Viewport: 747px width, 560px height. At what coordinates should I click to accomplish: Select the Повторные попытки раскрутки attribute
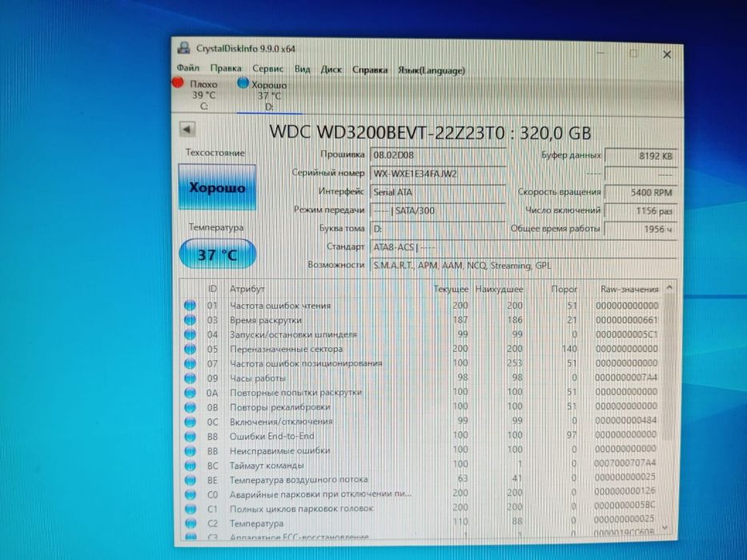pyautogui.click(x=296, y=392)
